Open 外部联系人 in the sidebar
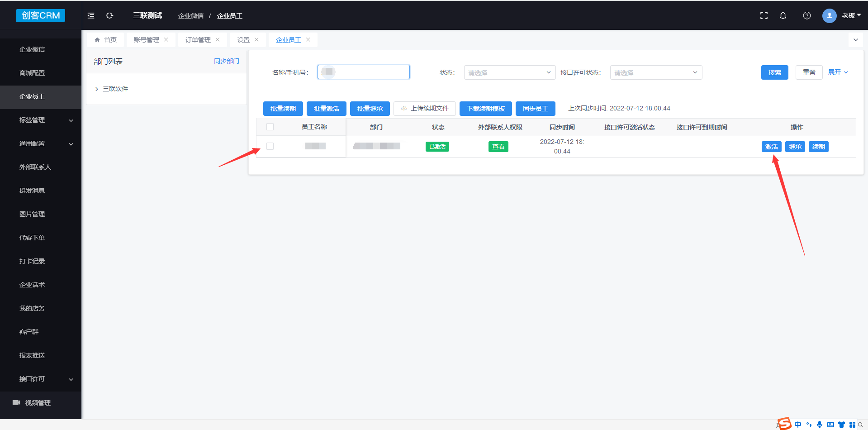Image resolution: width=868 pixels, height=430 pixels. point(41,167)
